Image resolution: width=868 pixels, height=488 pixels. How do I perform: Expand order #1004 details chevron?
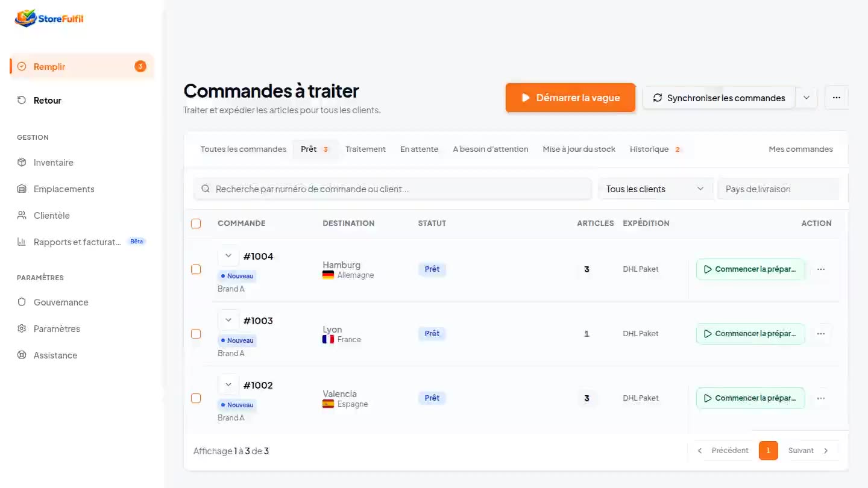point(228,256)
